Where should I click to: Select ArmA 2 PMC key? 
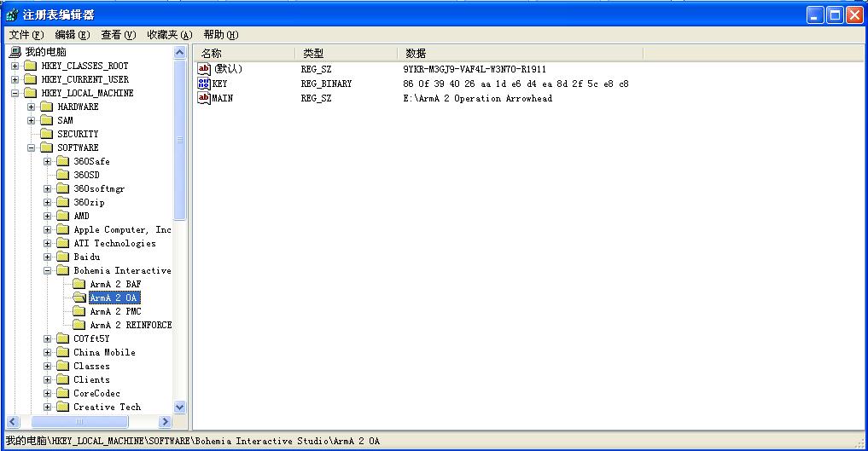click(116, 312)
